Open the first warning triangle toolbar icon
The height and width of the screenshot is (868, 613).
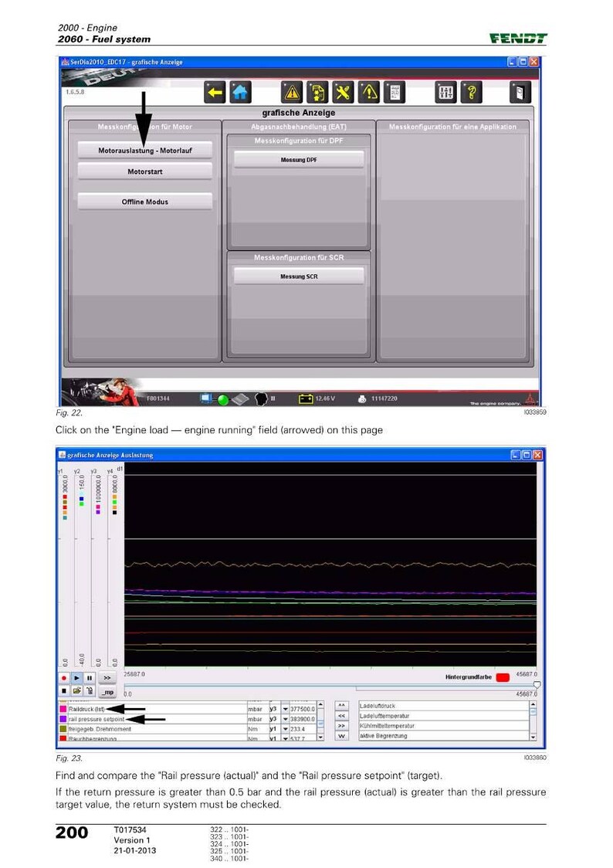(x=292, y=93)
